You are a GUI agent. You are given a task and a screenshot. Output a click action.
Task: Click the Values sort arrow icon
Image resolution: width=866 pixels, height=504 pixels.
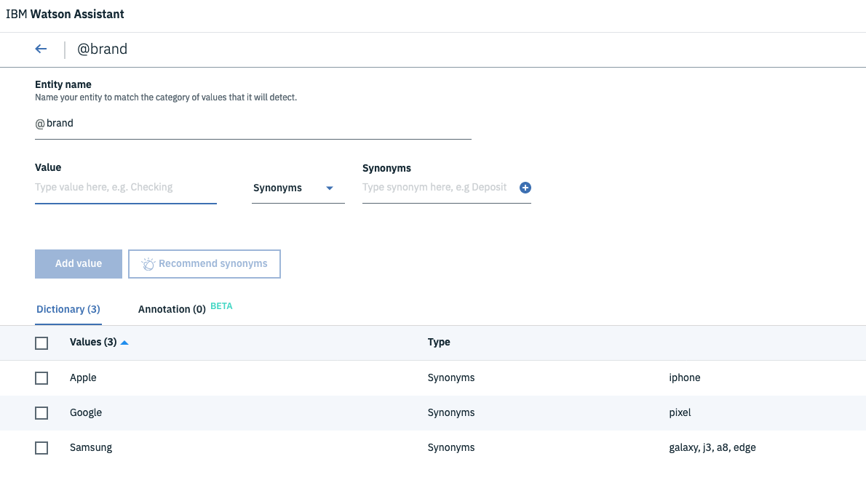click(x=124, y=343)
